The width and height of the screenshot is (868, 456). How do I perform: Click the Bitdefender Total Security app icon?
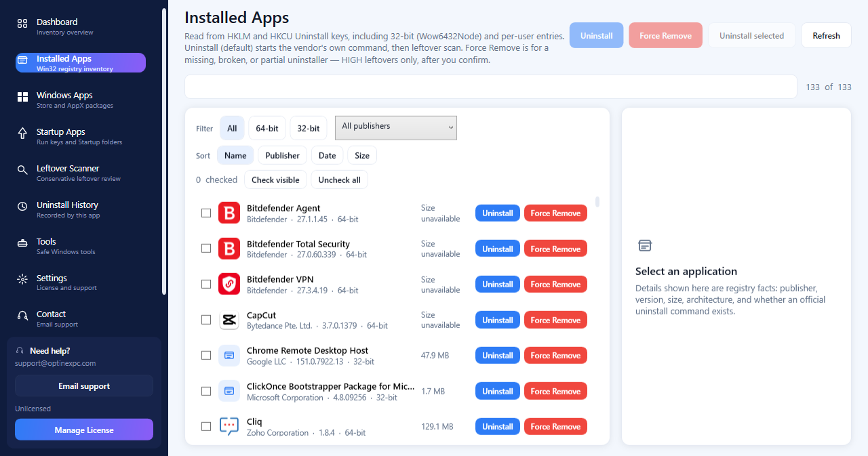tap(229, 249)
